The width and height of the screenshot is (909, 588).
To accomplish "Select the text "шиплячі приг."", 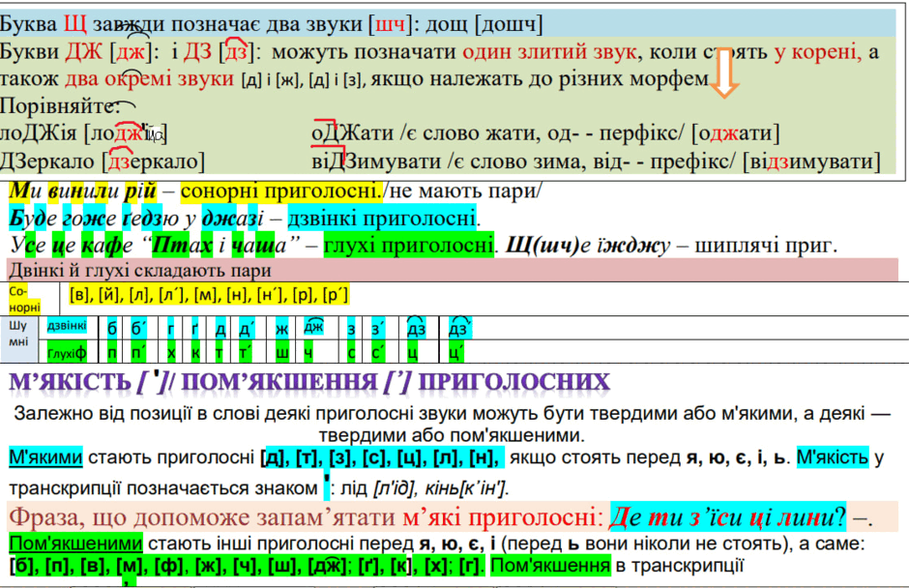I will point(767,246).
